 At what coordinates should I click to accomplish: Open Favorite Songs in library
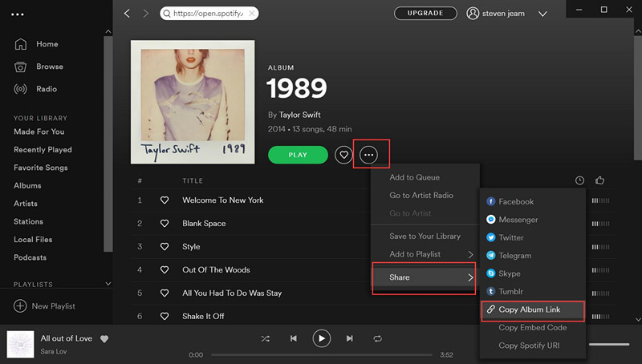(41, 168)
